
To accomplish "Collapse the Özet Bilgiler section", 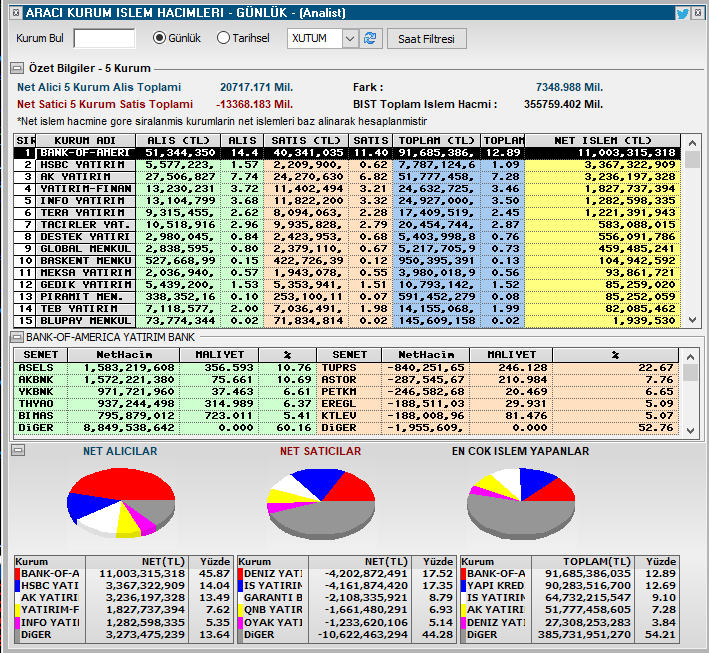I will [17, 68].
